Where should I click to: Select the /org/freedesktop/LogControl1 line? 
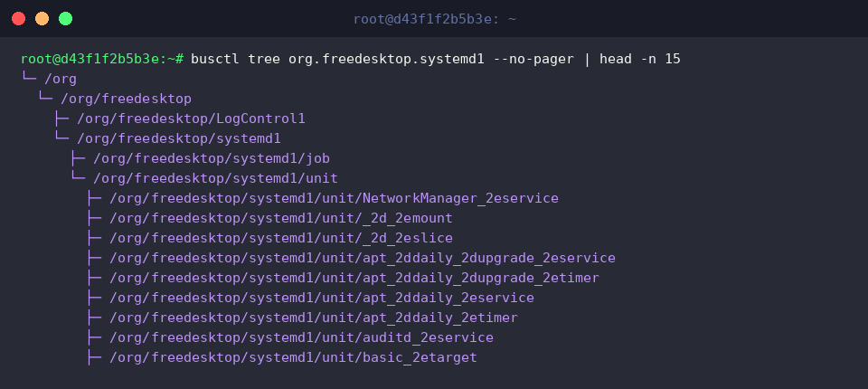(x=191, y=119)
